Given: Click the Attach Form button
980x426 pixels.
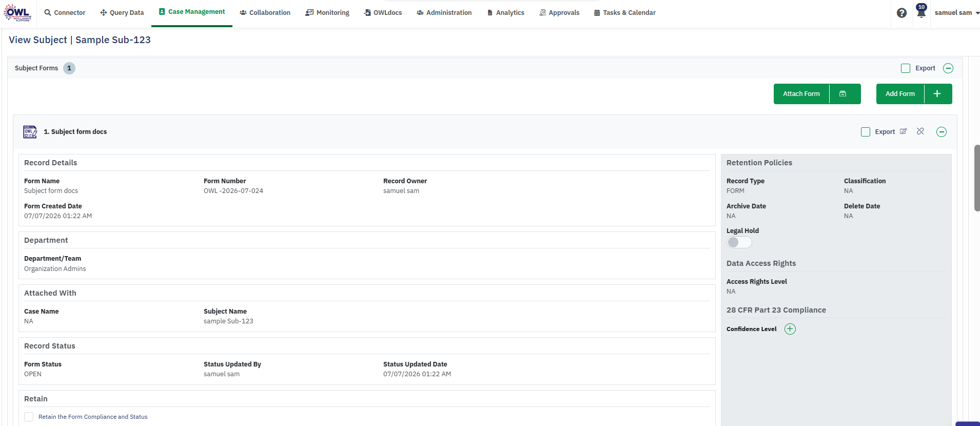Looking at the screenshot, I should pos(801,94).
